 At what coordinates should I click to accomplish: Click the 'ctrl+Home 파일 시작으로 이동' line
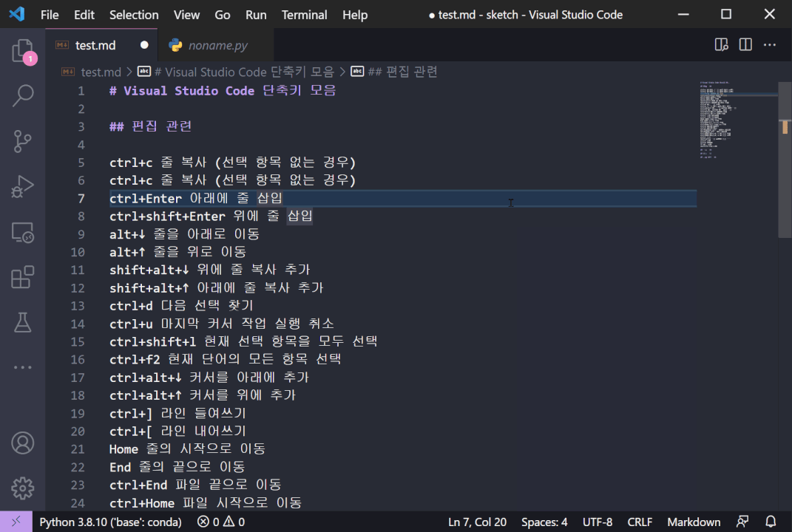206,502
